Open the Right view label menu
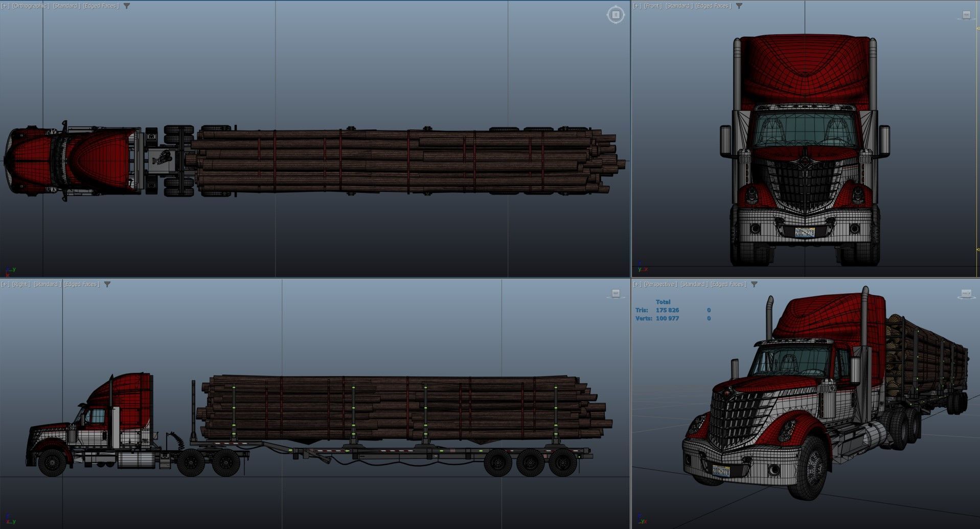This screenshot has width=980, height=529. tap(21, 284)
